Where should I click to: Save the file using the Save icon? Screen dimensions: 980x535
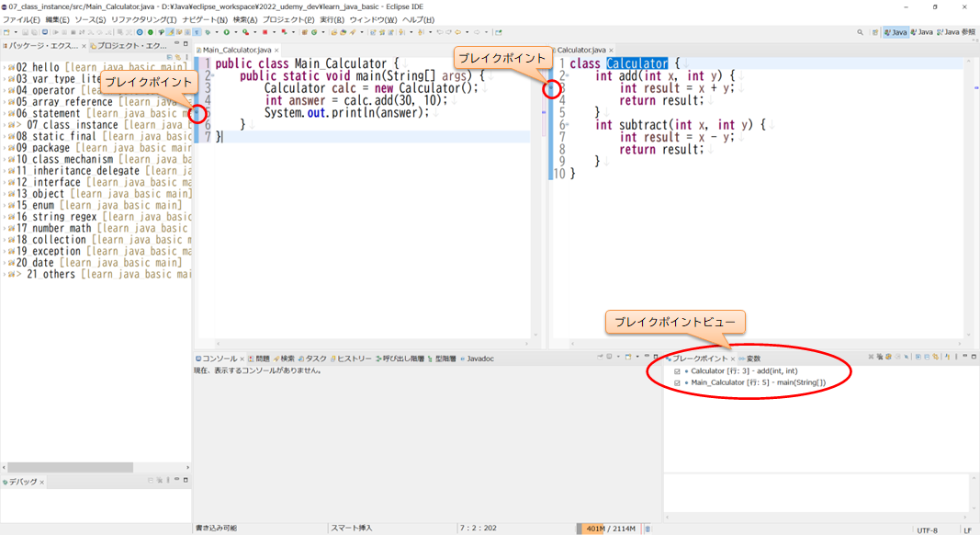click(x=26, y=30)
